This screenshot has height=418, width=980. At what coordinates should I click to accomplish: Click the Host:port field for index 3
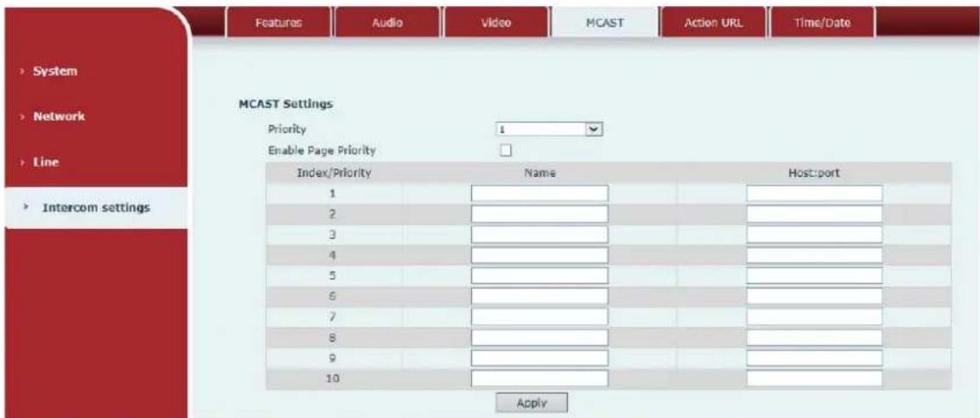pyautogui.click(x=814, y=235)
